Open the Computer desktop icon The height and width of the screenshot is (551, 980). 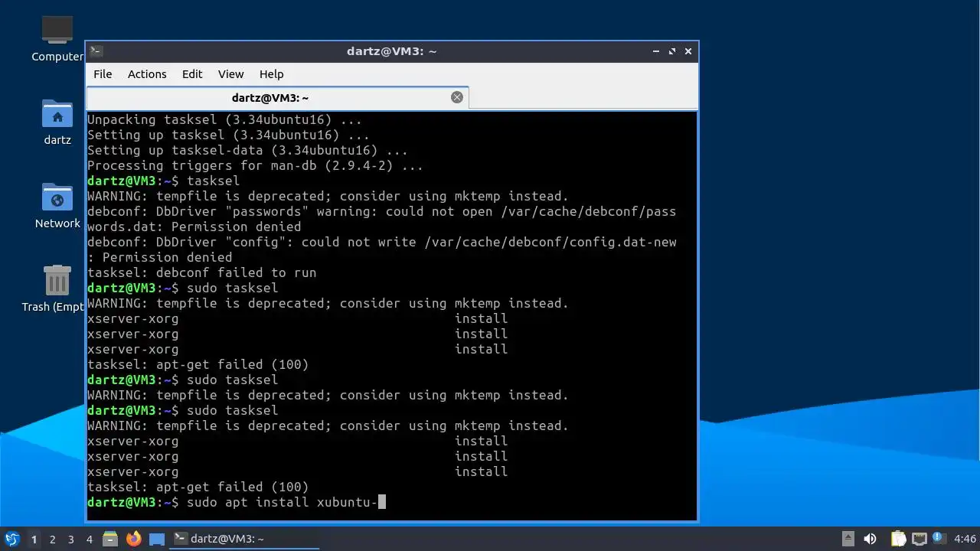57,38
